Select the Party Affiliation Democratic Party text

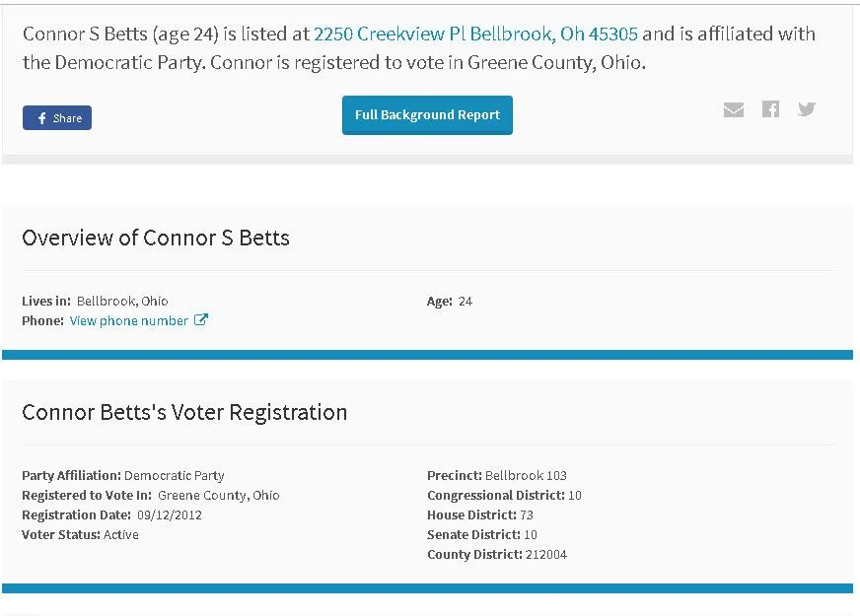[x=123, y=475]
